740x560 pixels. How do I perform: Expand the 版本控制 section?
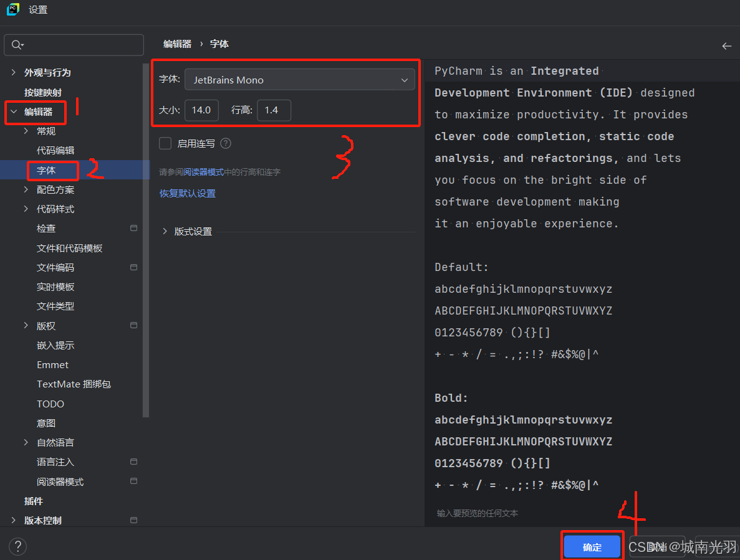(x=13, y=520)
